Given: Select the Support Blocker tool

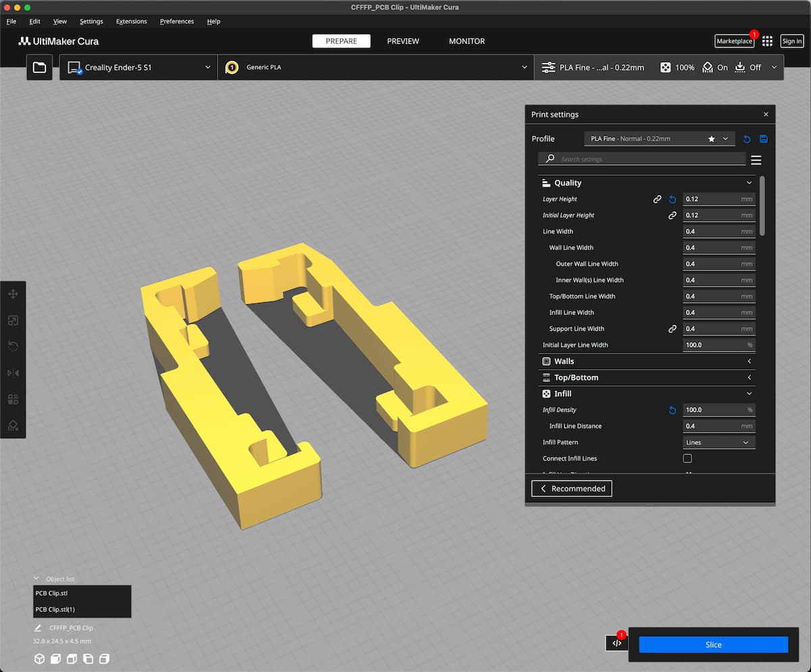Looking at the screenshot, I should [x=13, y=425].
